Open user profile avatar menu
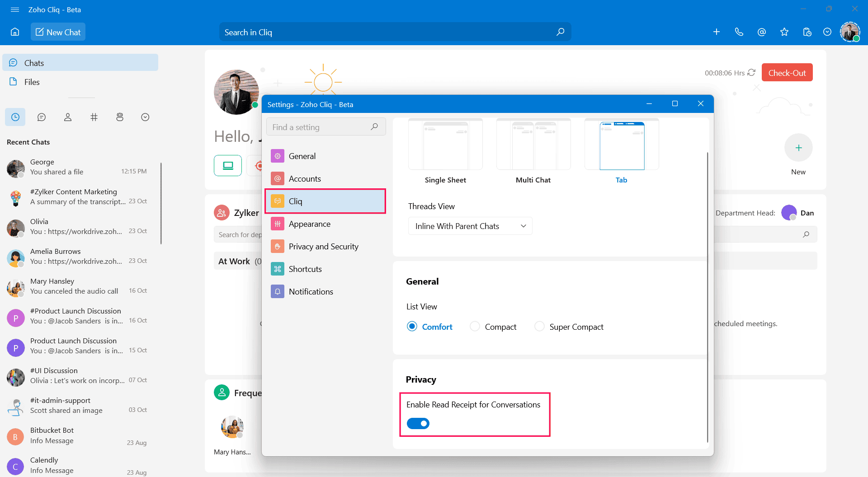868x477 pixels. pos(849,32)
